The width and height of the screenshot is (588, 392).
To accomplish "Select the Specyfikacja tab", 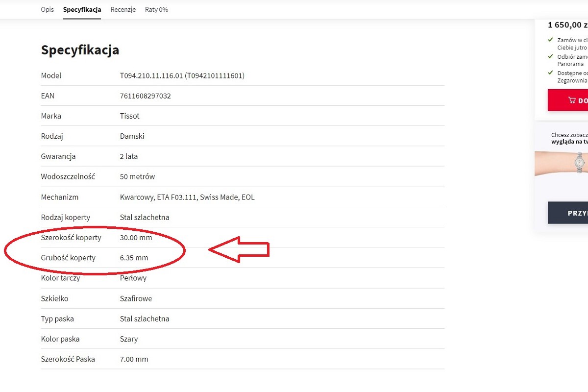I will click(x=82, y=9).
